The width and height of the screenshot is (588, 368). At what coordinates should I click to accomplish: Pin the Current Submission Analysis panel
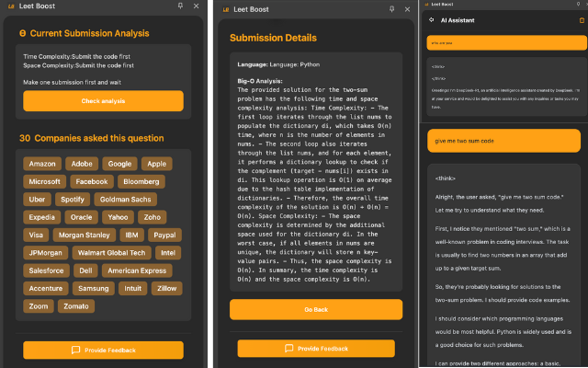coord(180,6)
